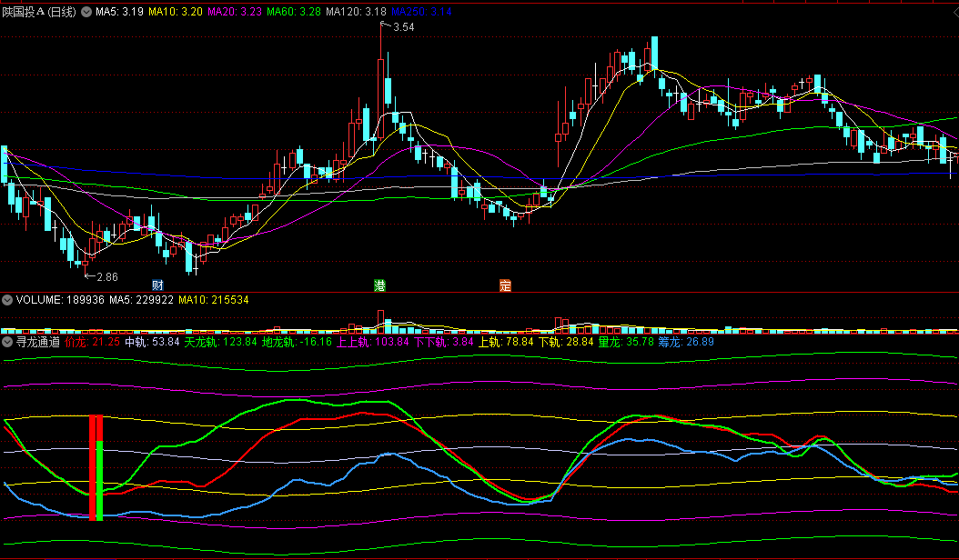Click the 寻龙通道 indicator name
Screen dimensions: 959x560
pyautogui.click(x=38, y=342)
